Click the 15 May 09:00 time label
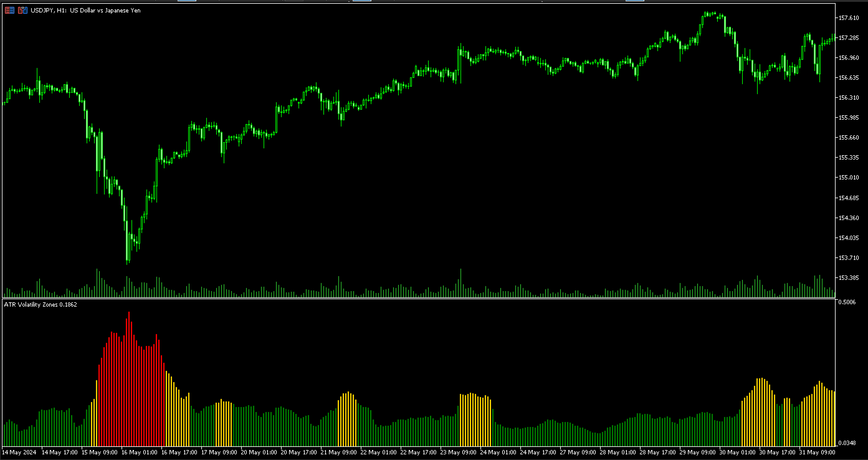The width and height of the screenshot is (868, 460). (101, 452)
